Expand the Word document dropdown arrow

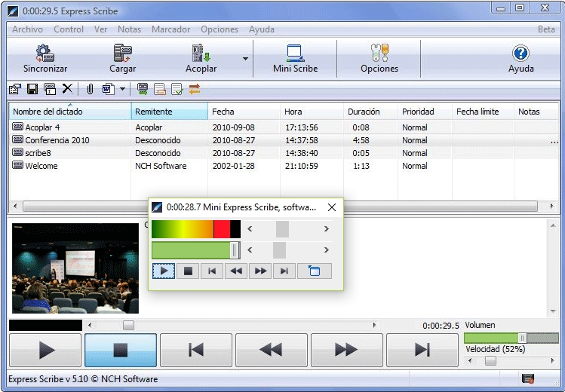(122, 88)
